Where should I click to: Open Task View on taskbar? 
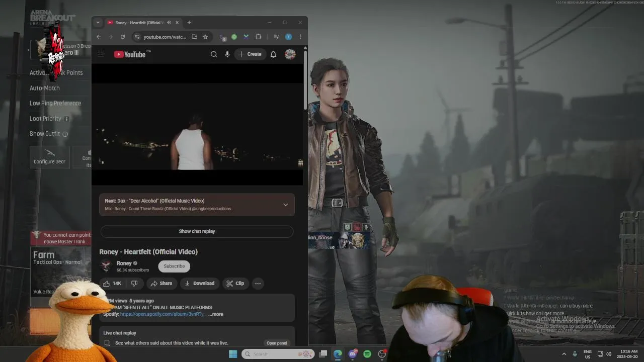pyautogui.click(x=324, y=354)
